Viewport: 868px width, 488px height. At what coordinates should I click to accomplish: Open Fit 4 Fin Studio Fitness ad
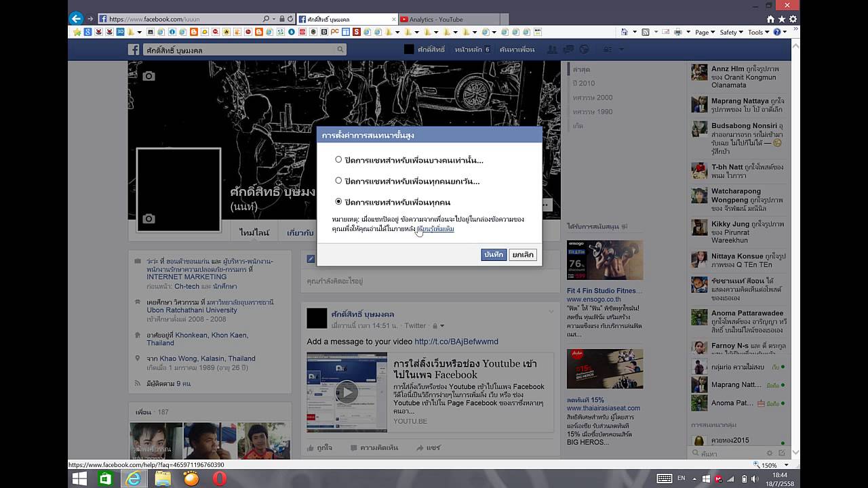(604, 291)
